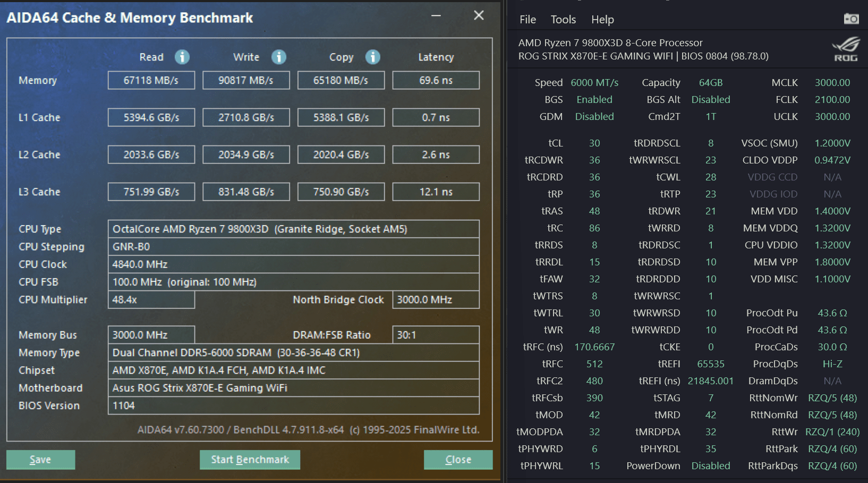
Task: Click the Save button
Action: (40, 460)
